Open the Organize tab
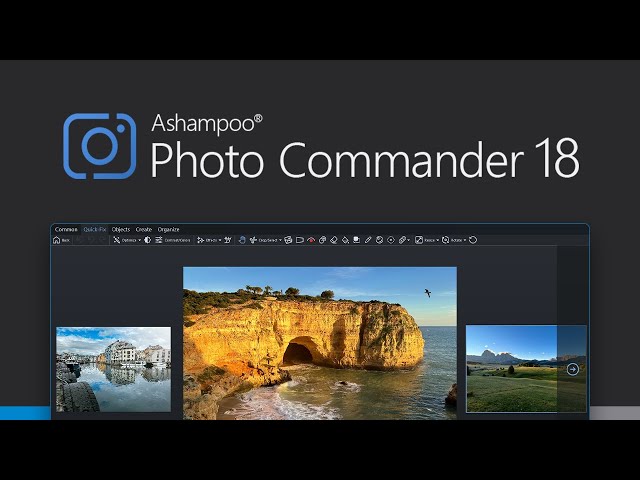Image resolution: width=640 pixels, height=480 pixels. (168, 229)
